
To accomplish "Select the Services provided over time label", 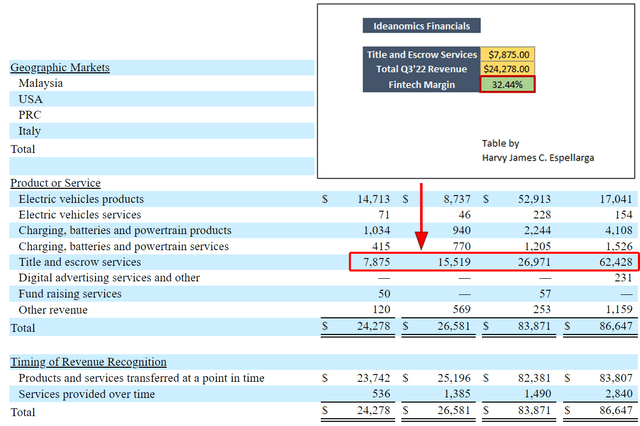I will click(87, 394).
